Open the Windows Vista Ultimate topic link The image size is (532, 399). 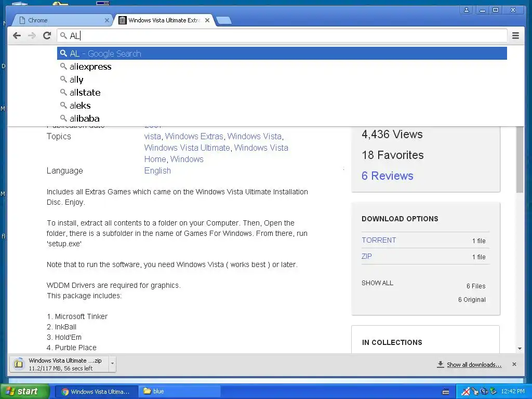187,148
